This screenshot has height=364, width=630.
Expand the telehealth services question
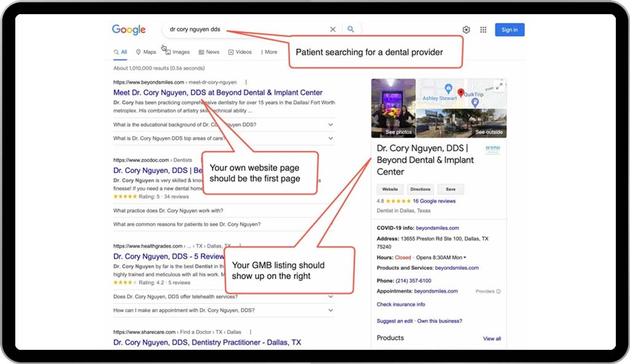(x=223, y=296)
